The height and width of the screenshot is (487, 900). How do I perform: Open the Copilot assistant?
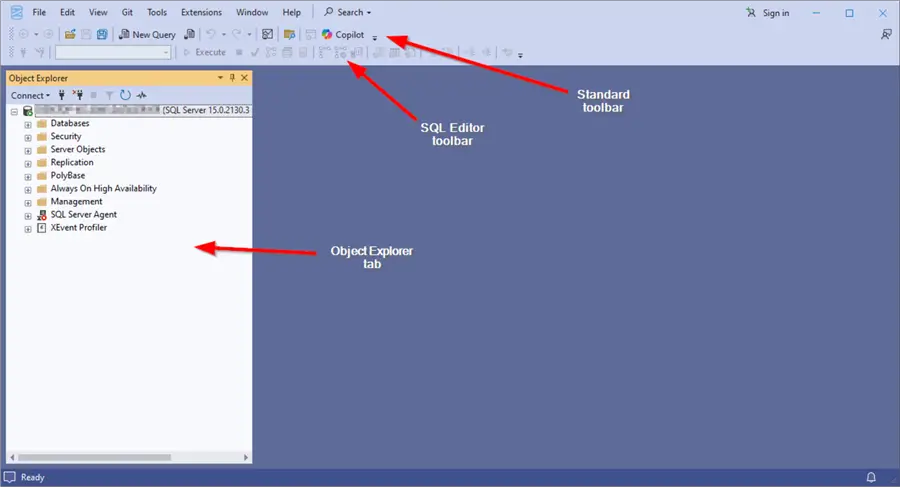point(343,34)
